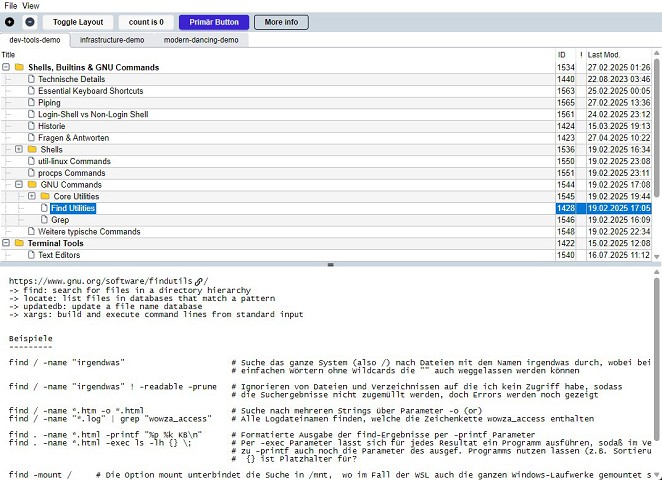Expand the Shells folder node
Viewport: 662px width, 480px height.
pyautogui.click(x=19, y=149)
